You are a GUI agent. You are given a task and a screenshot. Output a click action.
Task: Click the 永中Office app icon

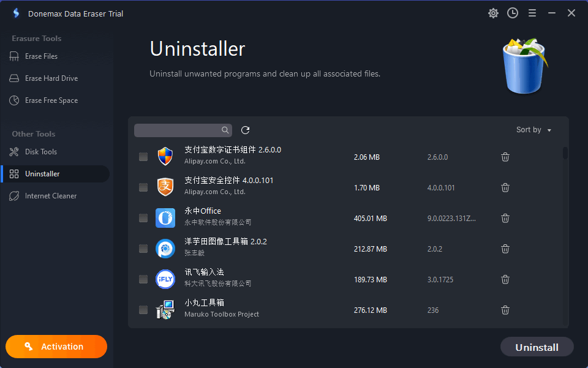click(165, 218)
